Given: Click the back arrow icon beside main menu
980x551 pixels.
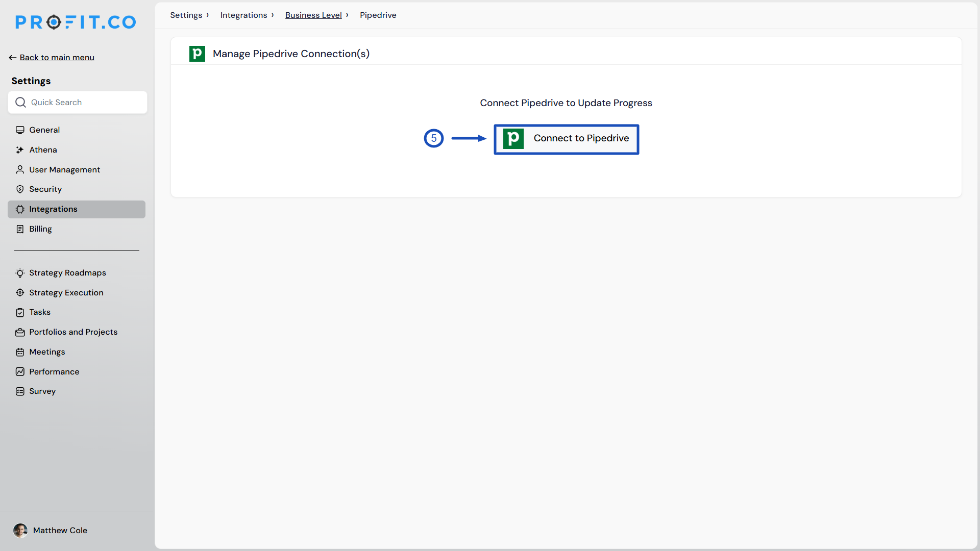Looking at the screenshot, I should [x=13, y=58].
